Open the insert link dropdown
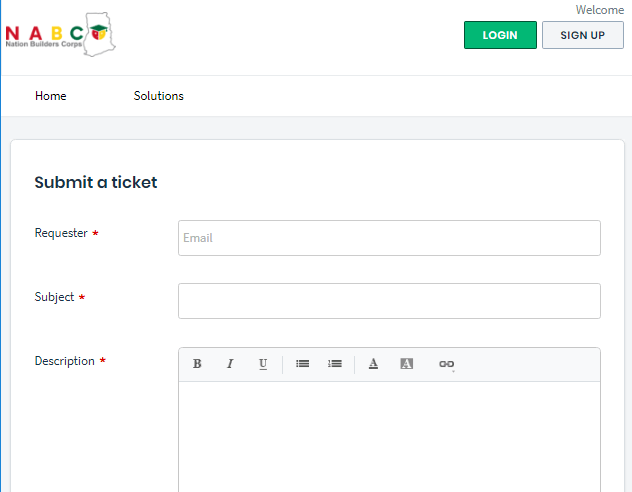Image resolution: width=632 pixels, height=492 pixels. click(446, 365)
